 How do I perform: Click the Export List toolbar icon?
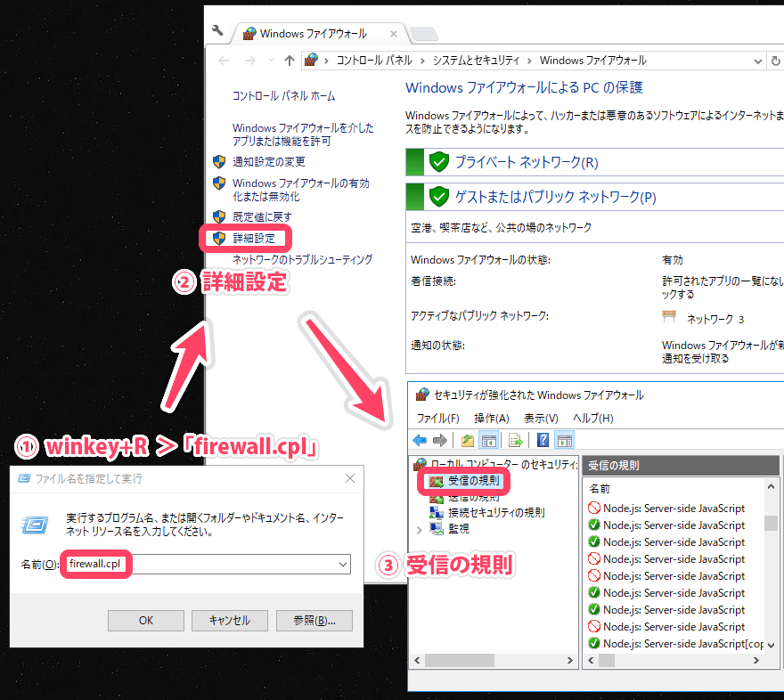coord(516,440)
